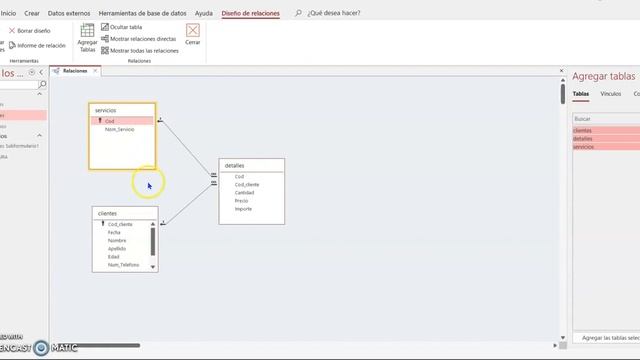Click canvas vertical scroll down arrow
Screen dimensions: 640x360
(x=563, y=338)
